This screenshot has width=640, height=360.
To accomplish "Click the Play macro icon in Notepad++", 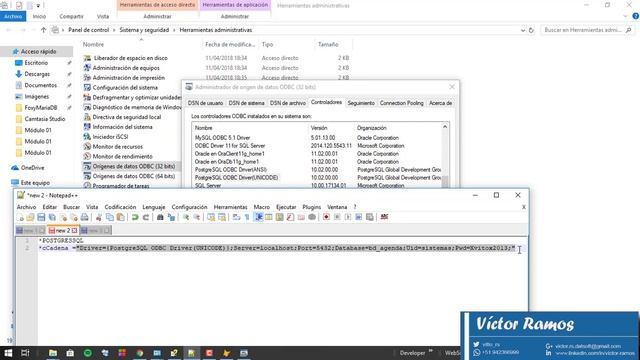I will tap(348, 217).
